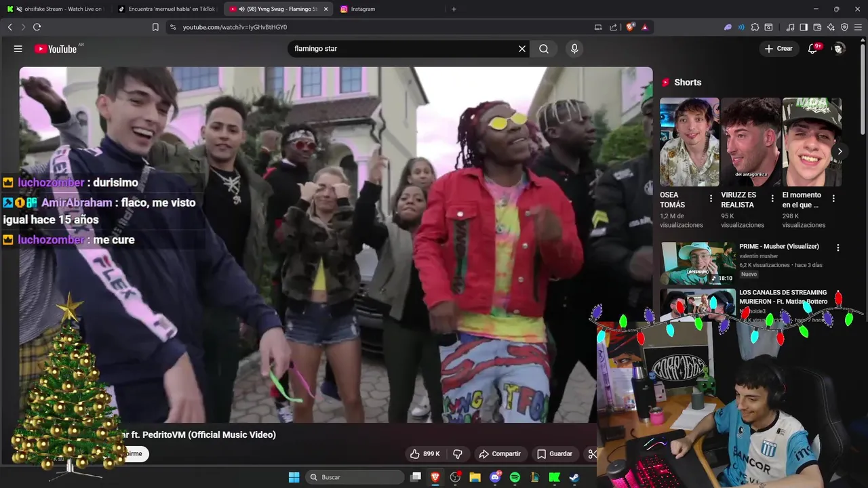
Task: Click the taskbar Buscar search box
Action: pyautogui.click(x=355, y=477)
